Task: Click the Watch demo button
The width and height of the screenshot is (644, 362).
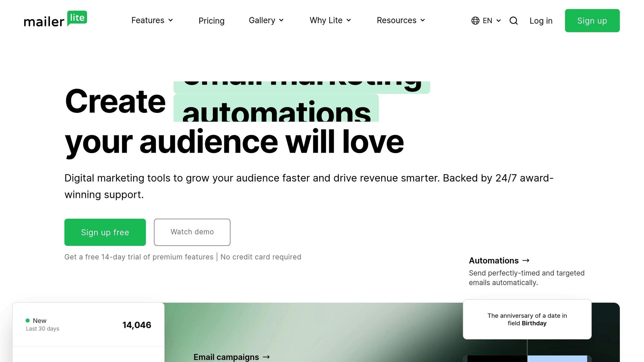Action: [192, 232]
